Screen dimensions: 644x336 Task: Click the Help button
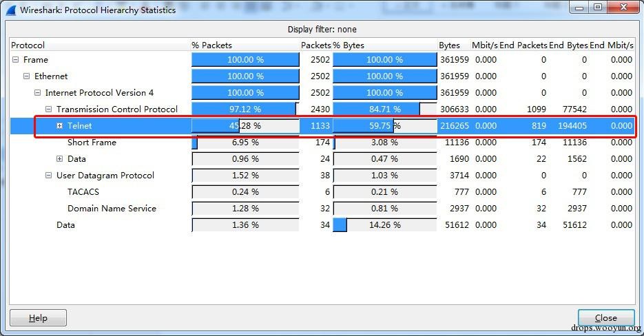[38, 318]
